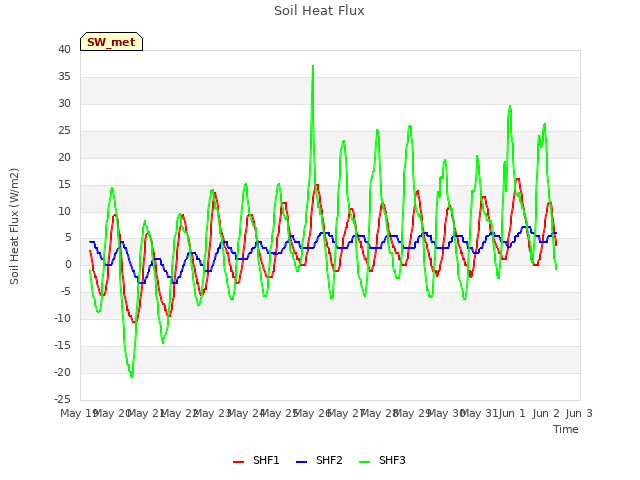
Task: Click the 20 y-axis tick label
Action: [x=64, y=157]
